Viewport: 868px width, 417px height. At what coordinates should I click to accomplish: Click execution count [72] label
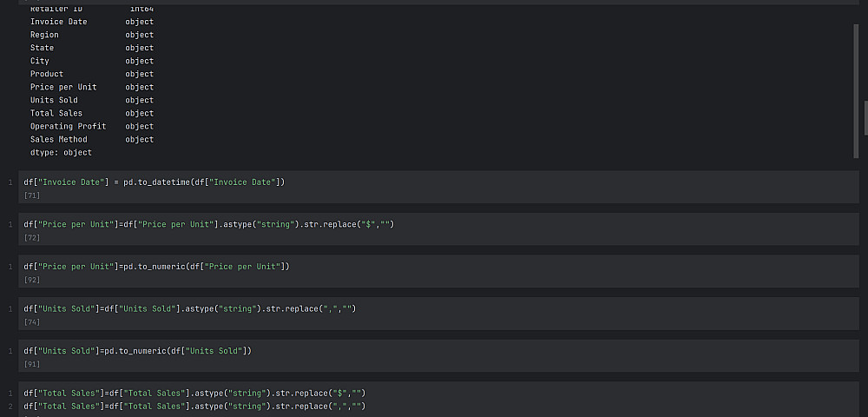(x=32, y=237)
